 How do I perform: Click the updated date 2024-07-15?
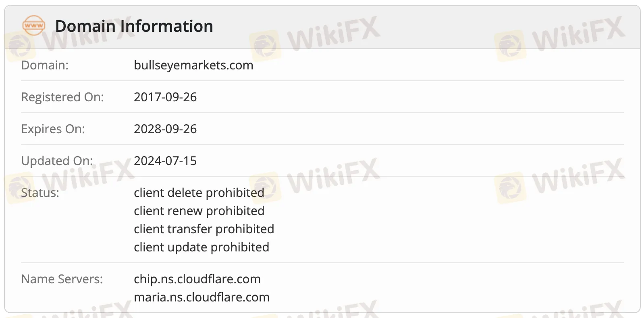point(165,161)
